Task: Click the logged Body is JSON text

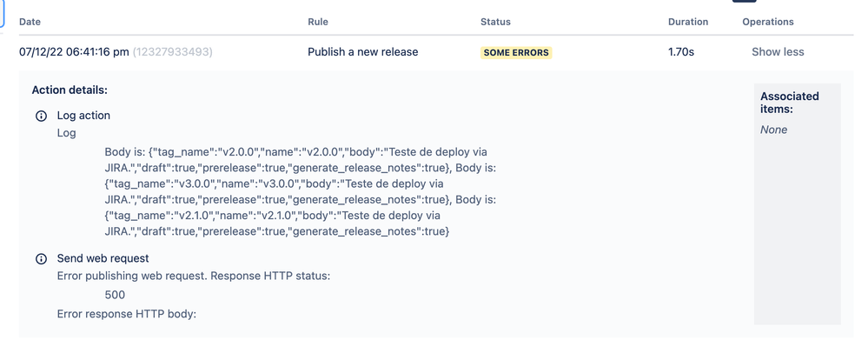Action: [301, 191]
